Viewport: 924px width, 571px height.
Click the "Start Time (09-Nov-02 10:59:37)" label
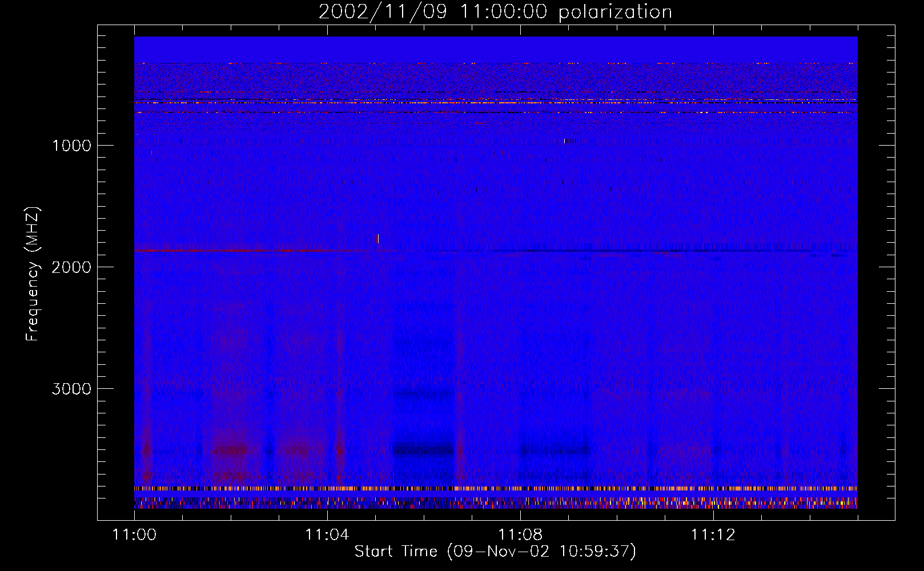[x=495, y=552]
